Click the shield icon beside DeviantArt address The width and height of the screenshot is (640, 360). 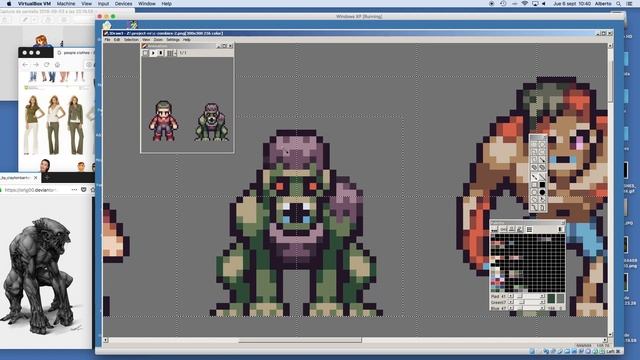click(x=83, y=190)
